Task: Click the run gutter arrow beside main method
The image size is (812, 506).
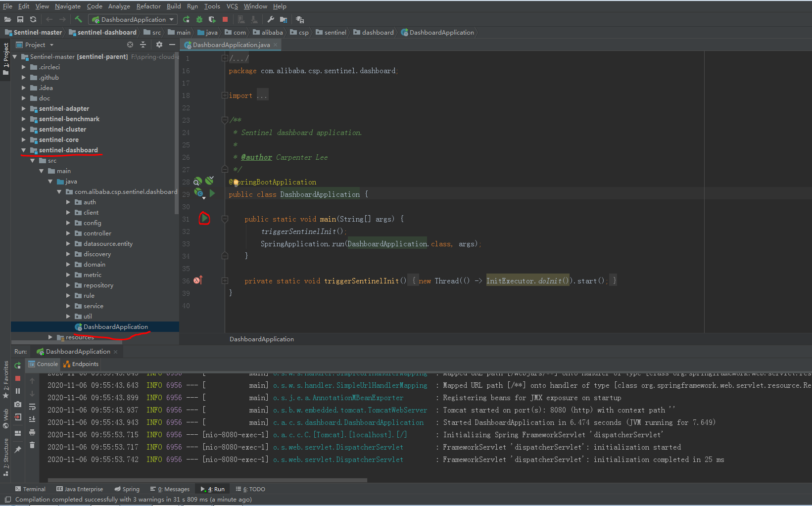Action: pyautogui.click(x=204, y=218)
